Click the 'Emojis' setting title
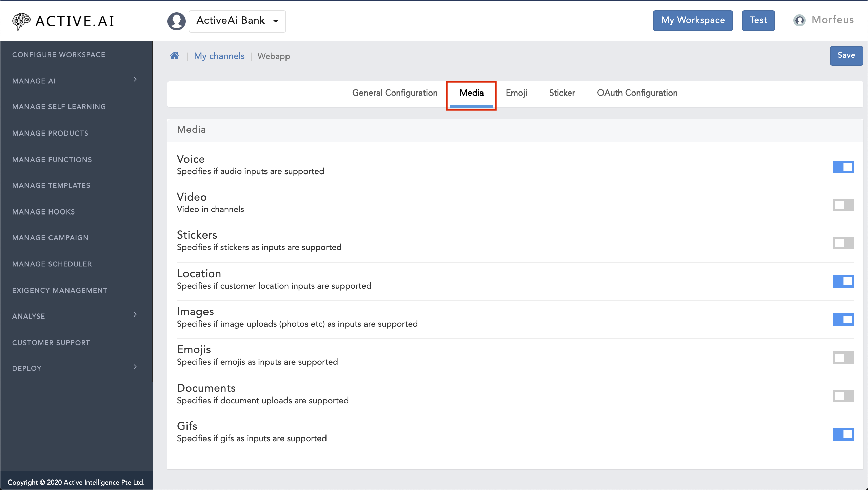Screen dimensions: 868x490 (x=194, y=349)
